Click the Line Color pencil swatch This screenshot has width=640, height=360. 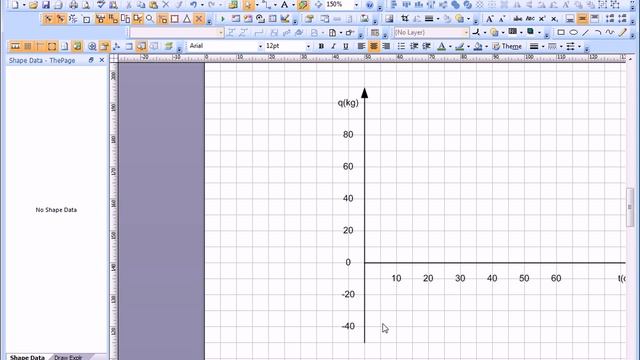460,46
